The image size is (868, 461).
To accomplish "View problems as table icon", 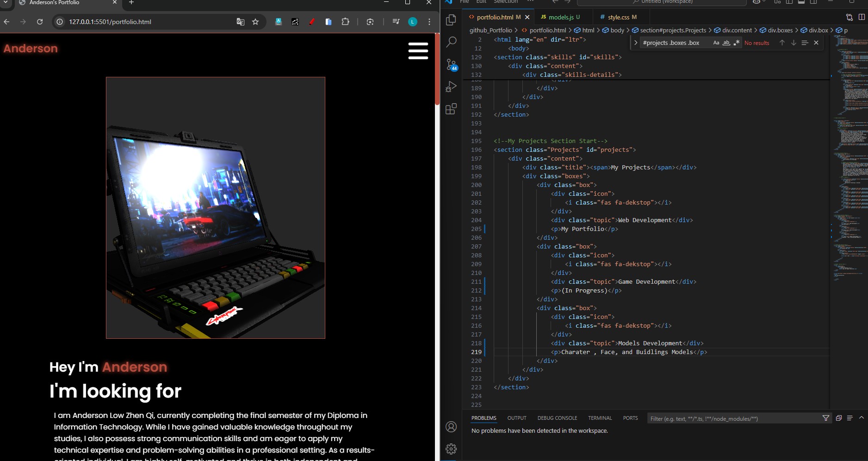I will [x=849, y=418].
